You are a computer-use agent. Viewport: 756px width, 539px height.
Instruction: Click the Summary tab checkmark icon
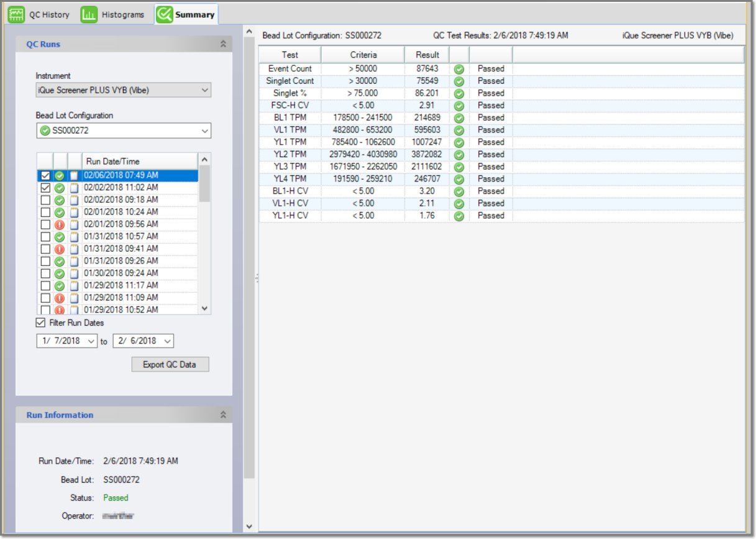coord(165,14)
